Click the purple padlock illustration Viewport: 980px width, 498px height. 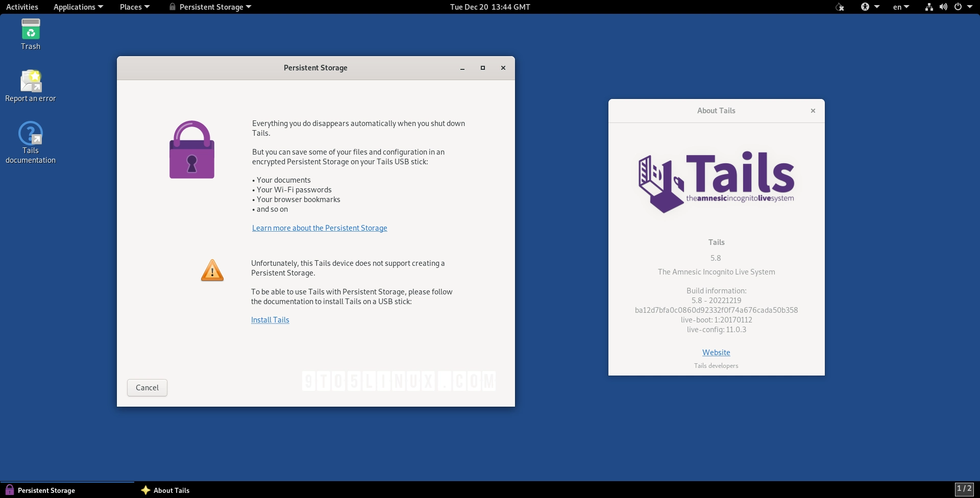[x=191, y=150]
